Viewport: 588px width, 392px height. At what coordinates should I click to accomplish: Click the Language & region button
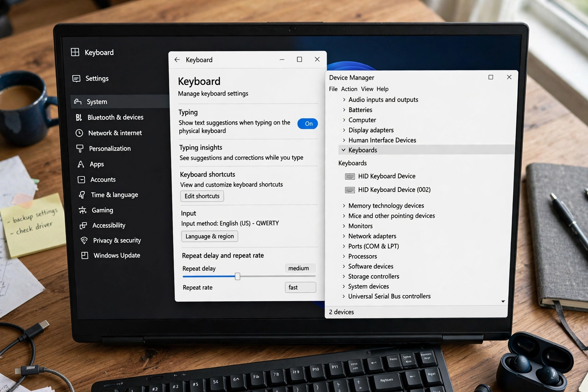[x=210, y=236]
